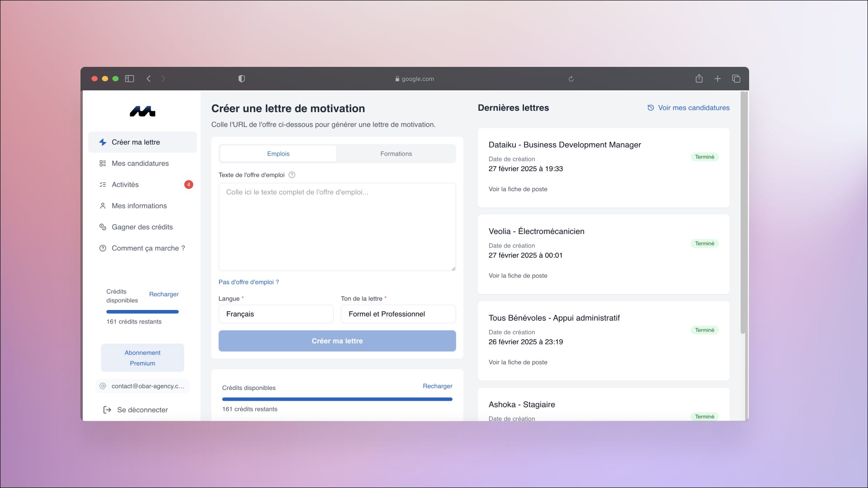Open a new tab with the plus icon
Screen dimensions: 868x488
pos(717,79)
